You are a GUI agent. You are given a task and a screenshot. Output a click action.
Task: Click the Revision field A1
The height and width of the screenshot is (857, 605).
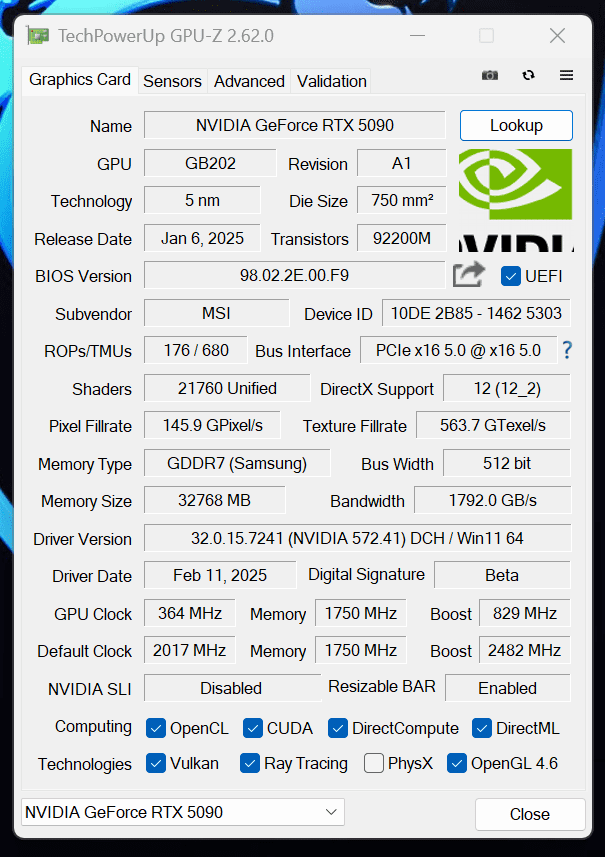(402, 163)
